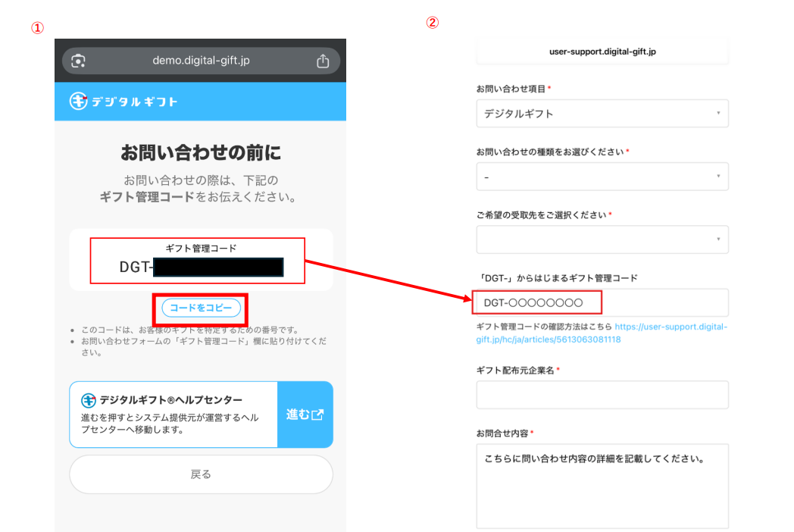The image size is (794, 532).
Task: Click the ギフト配布元企業名 input field
Action: [602, 395]
